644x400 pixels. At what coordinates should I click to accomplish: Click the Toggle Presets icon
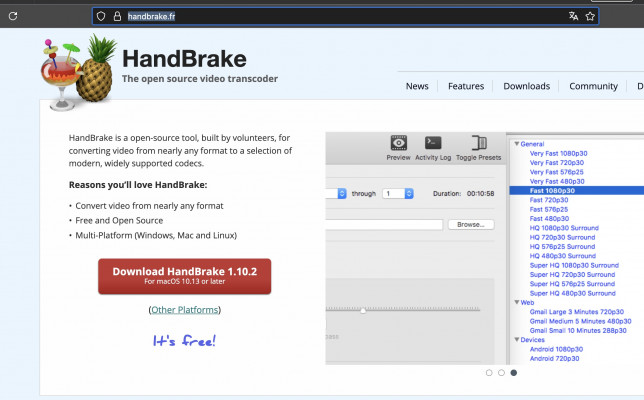(478, 144)
